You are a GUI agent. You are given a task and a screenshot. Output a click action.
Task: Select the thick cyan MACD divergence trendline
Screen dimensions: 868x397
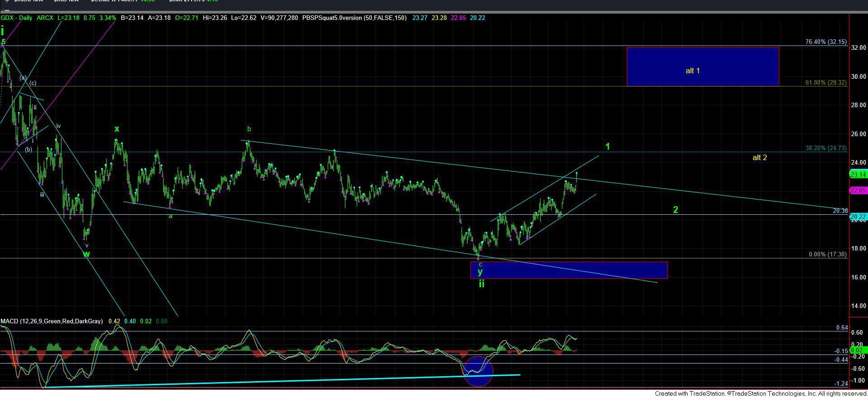pos(280,381)
